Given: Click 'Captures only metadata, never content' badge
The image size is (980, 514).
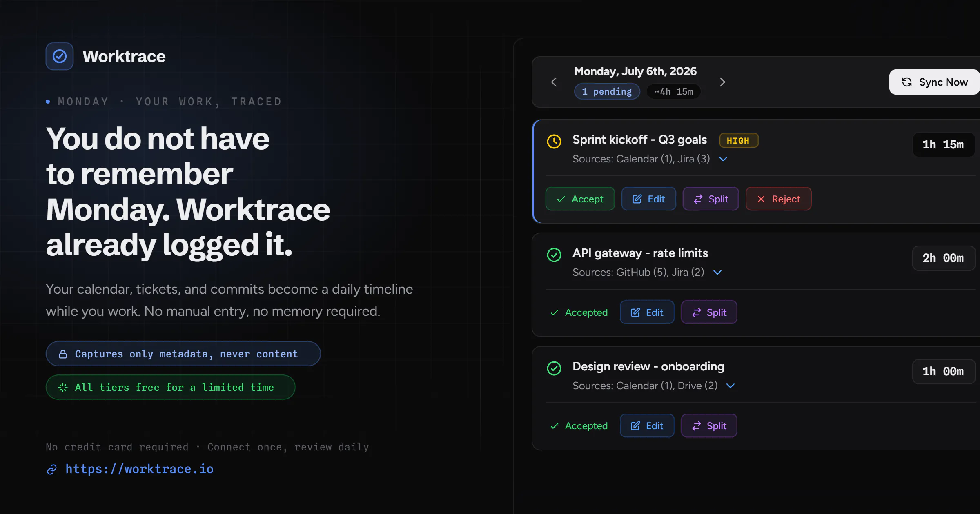Looking at the screenshot, I should point(183,354).
